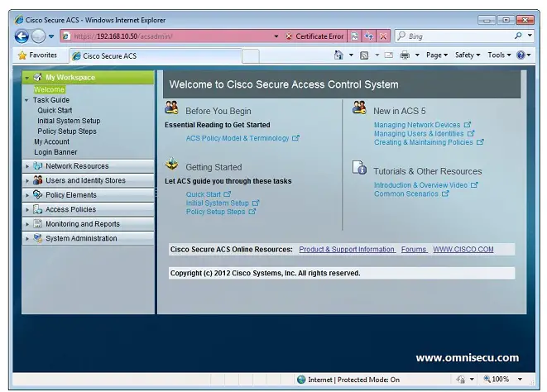Open the recent pages dropdown arrow
The image size is (547, 392).
pyautogui.click(x=51, y=36)
